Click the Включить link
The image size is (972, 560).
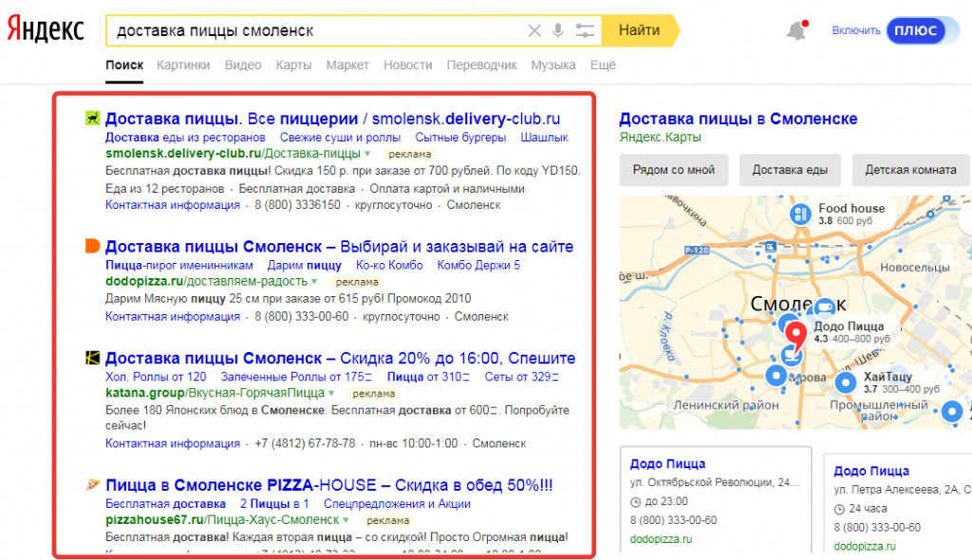coord(856,30)
